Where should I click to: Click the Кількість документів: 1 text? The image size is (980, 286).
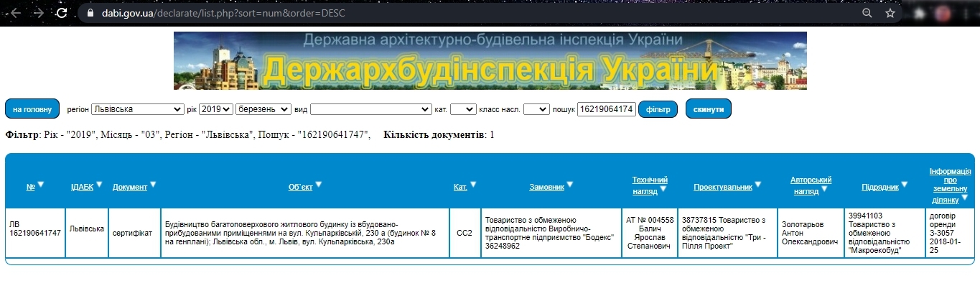coord(439,135)
